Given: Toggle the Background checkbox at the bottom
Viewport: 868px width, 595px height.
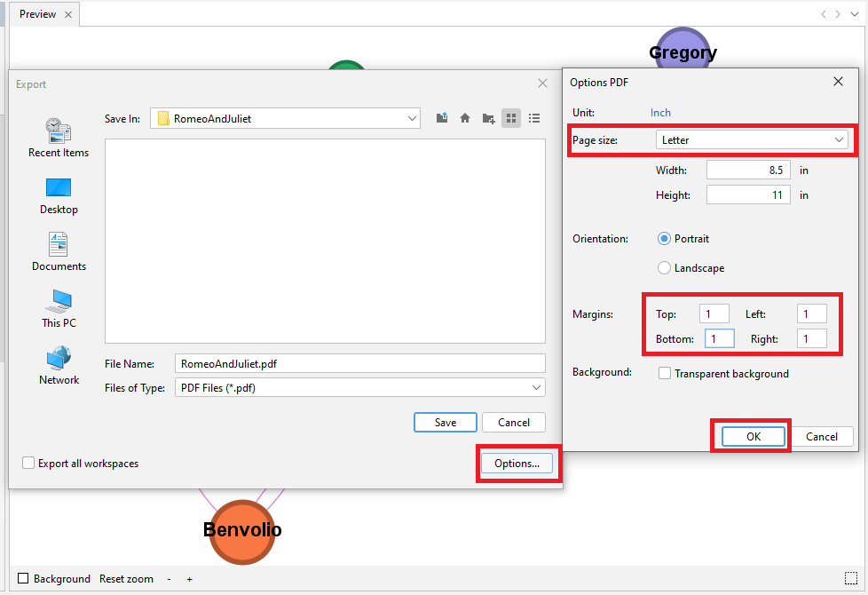Looking at the screenshot, I should (24, 578).
